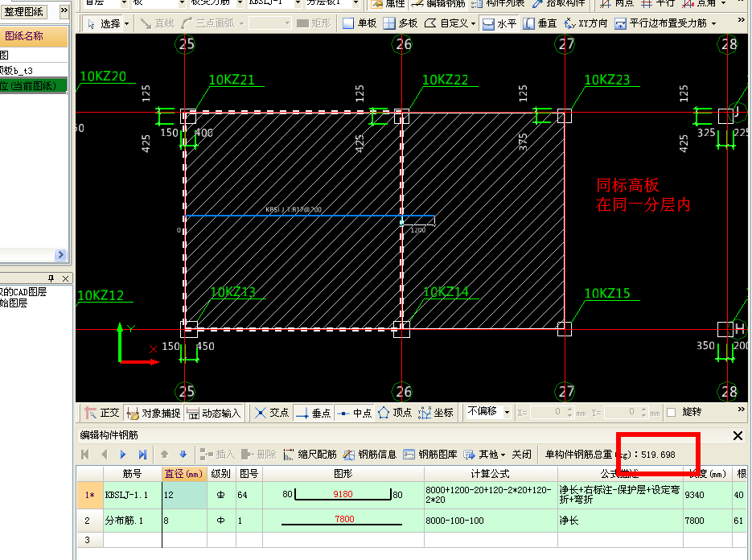The image size is (752, 560).
Task: Select the 当前图纸 highlighted drawing row
Action: (34, 86)
